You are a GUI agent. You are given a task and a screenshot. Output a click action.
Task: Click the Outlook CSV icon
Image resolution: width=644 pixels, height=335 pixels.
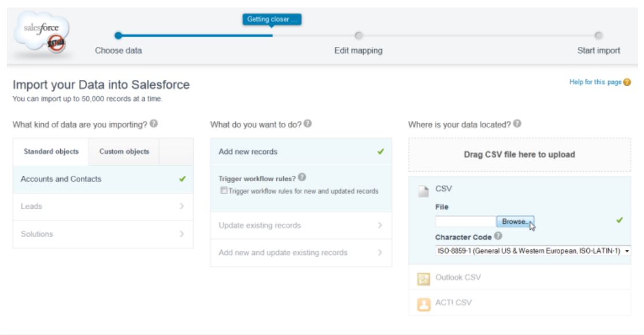[423, 279]
